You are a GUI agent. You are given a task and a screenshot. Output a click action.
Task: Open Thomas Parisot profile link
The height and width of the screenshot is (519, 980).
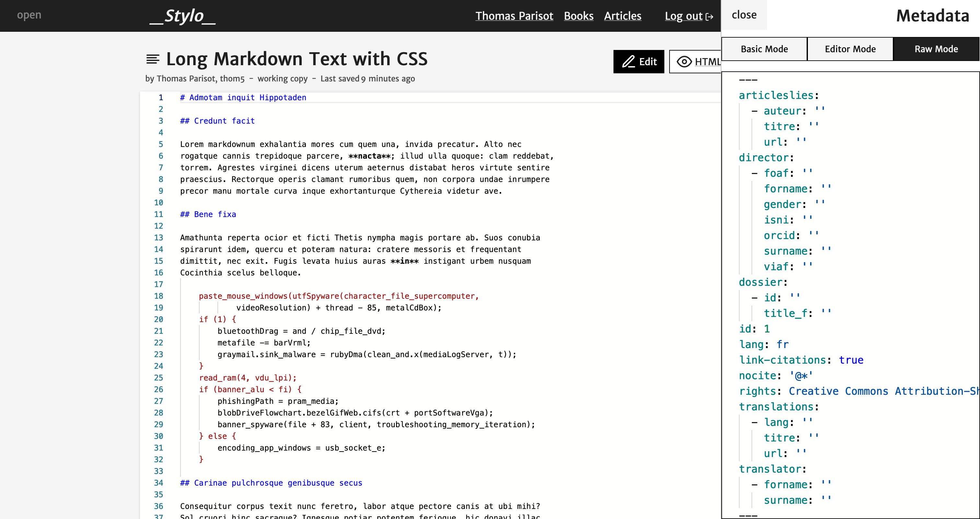click(x=514, y=16)
